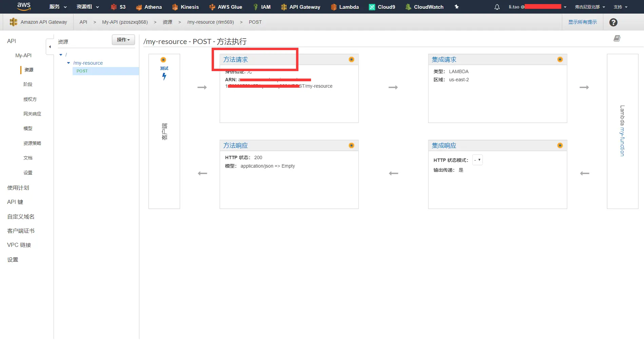
Task: Click /my-resource (rlm569) breadcrumb
Action: pos(210,22)
